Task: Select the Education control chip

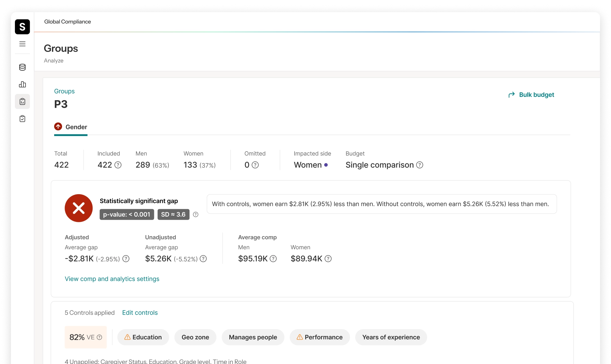Action: coord(143,337)
